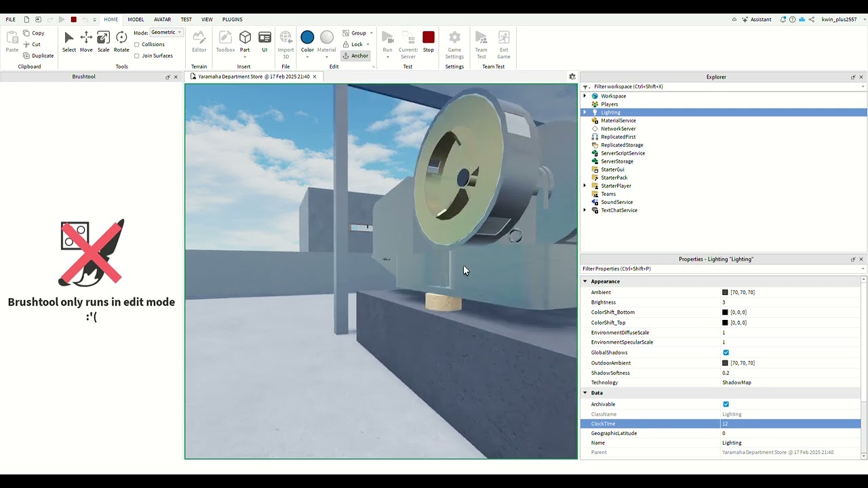Open the Toolbox
This screenshot has width=868, height=488.
225,42
